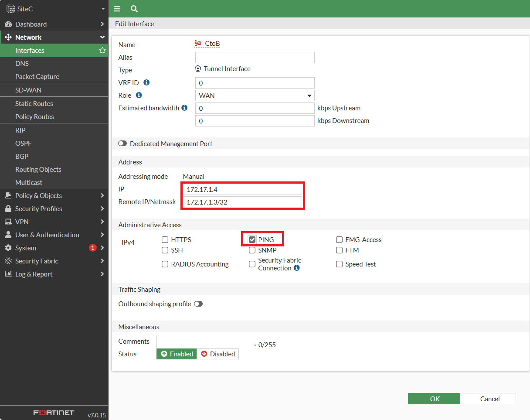Click the favorite star next to Interfaces
530x420 pixels.
[x=102, y=50]
